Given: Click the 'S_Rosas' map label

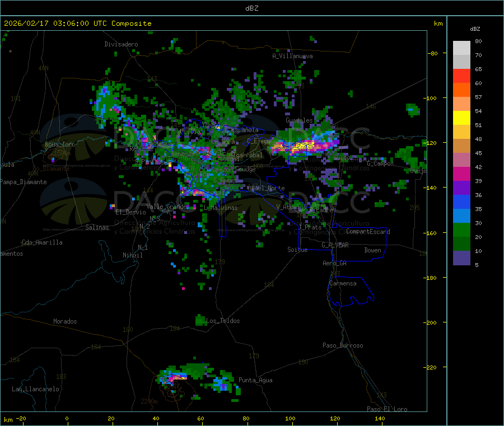Looking at the screenshot, I should click(225, 180).
